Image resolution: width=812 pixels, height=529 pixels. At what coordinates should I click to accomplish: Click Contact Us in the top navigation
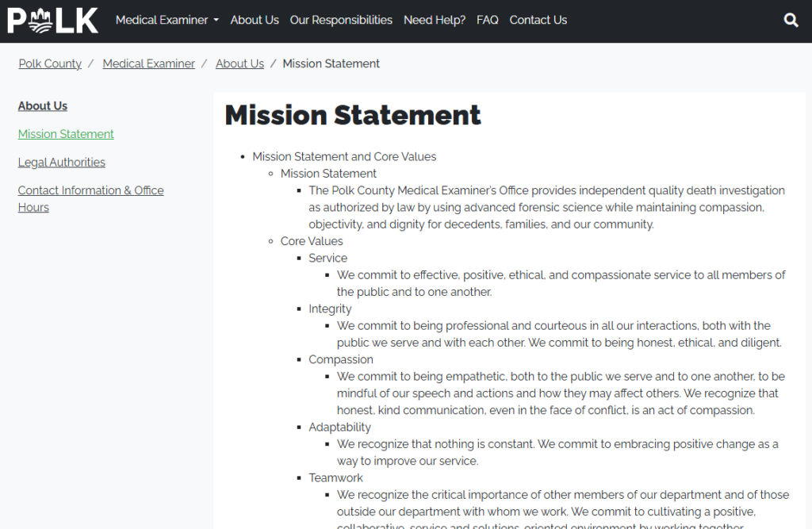coord(538,21)
